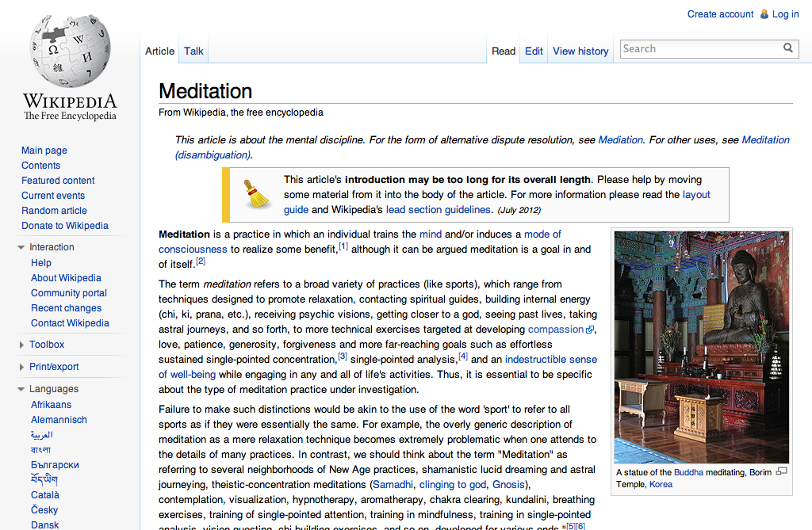
Task: Switch to Dansk language version
Action: point(44,524)
